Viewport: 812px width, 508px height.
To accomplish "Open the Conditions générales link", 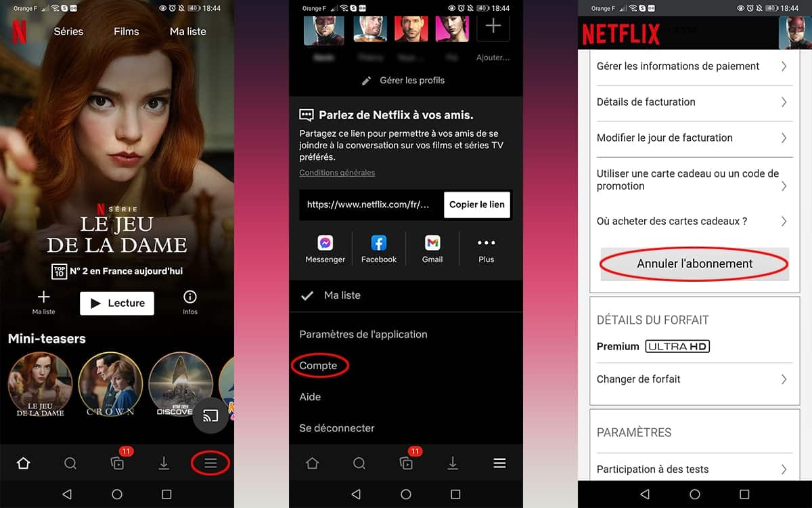I will pos(337,173).
